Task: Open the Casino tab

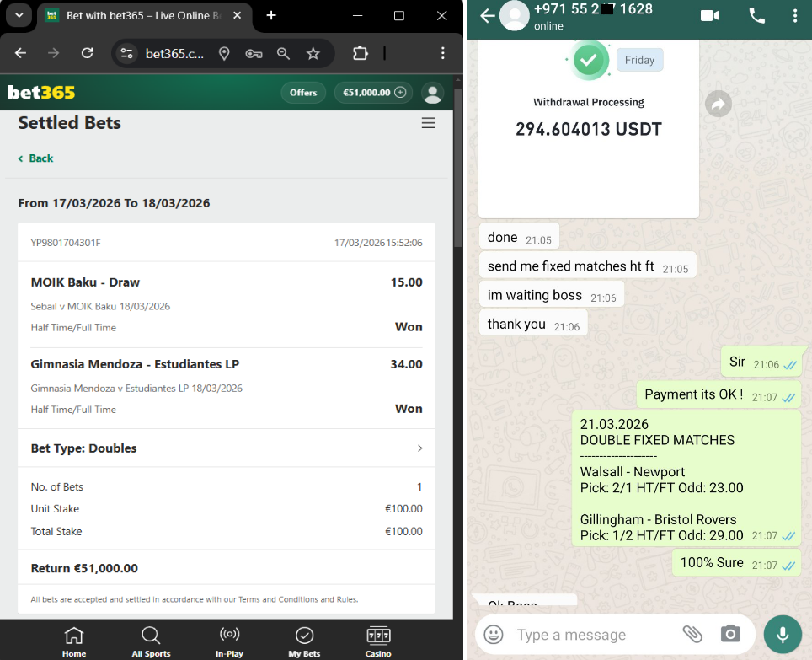Action: [x=378, y=641]
